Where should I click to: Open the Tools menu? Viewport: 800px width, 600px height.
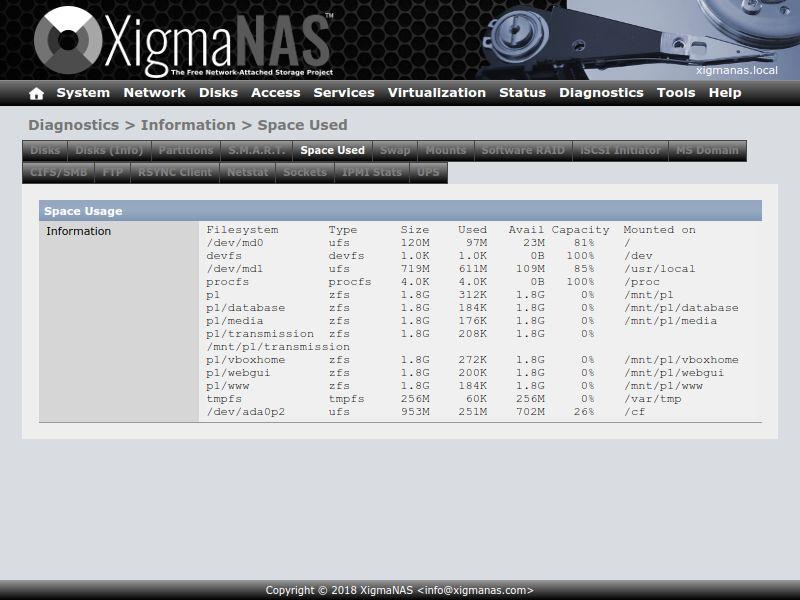pyautogui.click(x=676, y=93)
